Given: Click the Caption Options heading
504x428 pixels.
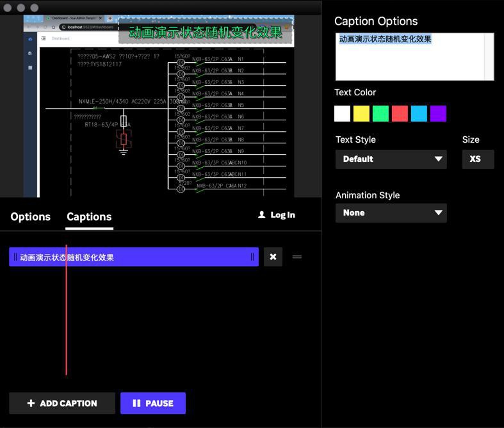Looking at the screenshot, I should tap(376, 21).
